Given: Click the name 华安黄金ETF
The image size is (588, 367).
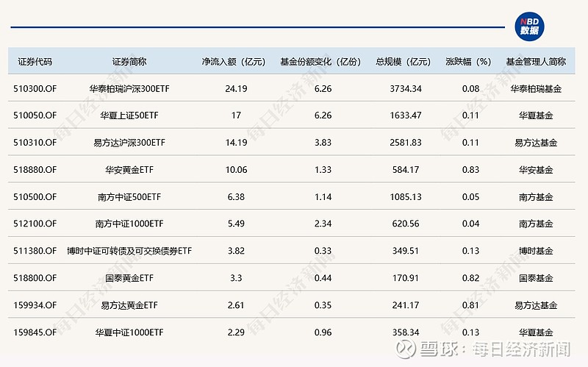Looking at the screenshot, I should 129,170.
